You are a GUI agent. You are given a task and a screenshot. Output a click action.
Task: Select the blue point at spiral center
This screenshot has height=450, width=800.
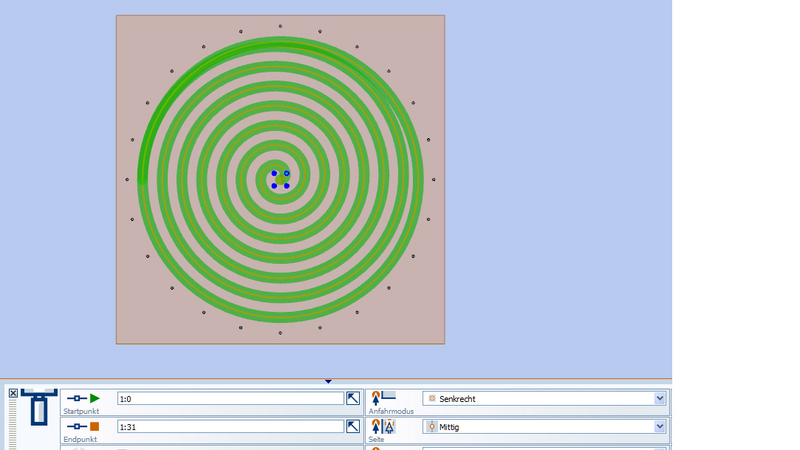[286, 173]
